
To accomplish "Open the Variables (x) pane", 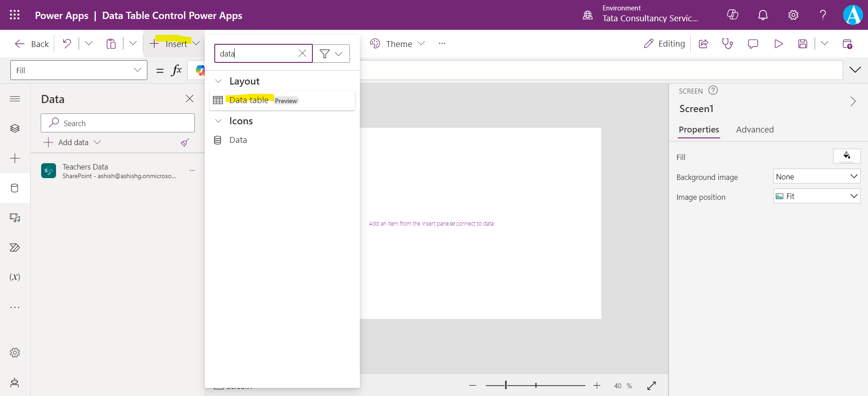I will 15,277.
